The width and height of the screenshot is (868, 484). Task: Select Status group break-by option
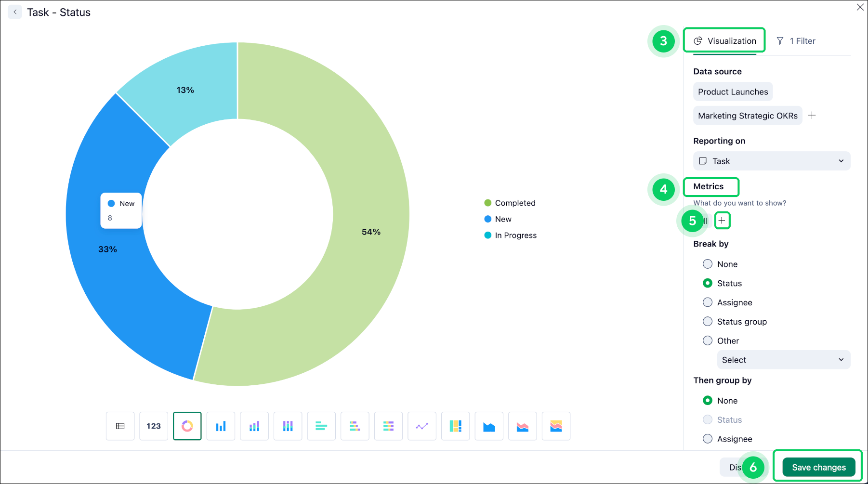[x=708, y=321]
